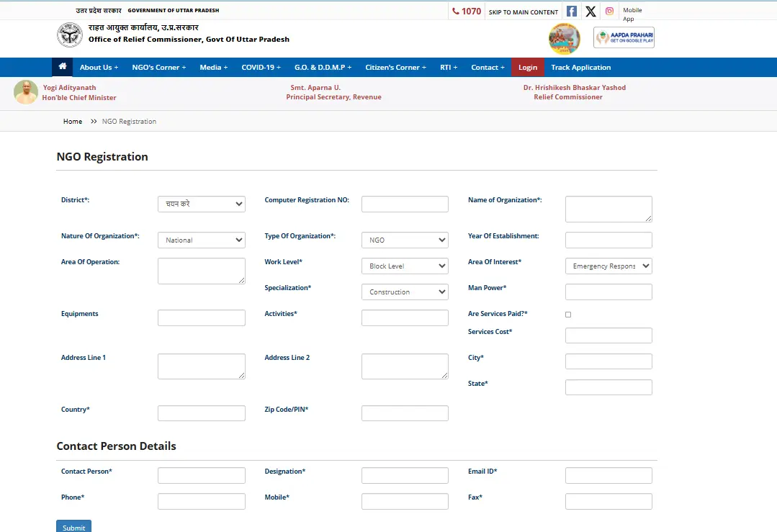This screenshot has width=777, height=532.
Task: Call helpline number 1070
Action: 467,12
